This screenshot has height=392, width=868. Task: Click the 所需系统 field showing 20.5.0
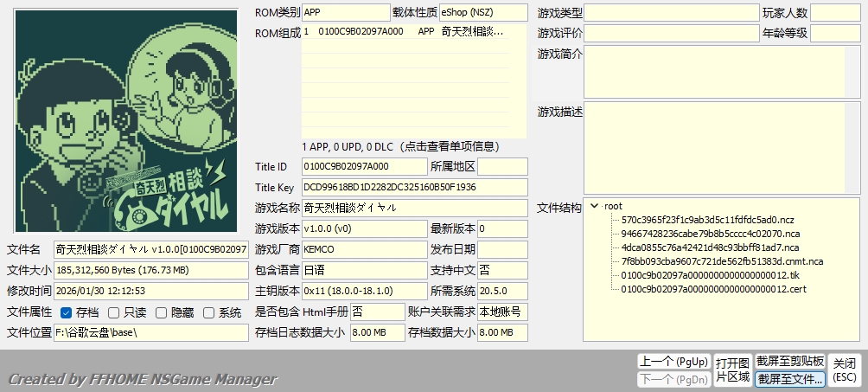coord(502,291)
